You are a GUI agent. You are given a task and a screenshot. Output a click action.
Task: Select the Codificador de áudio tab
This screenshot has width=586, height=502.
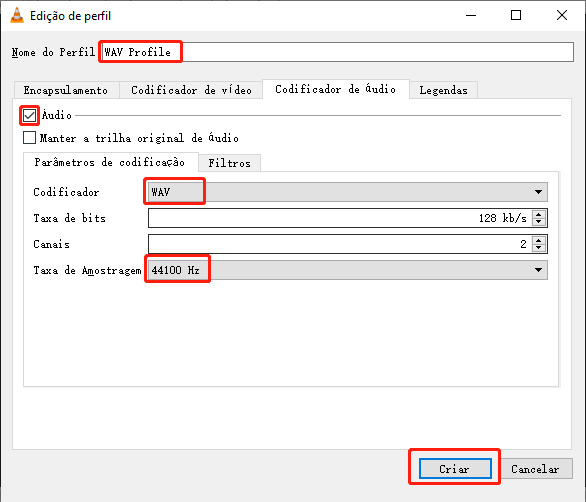(336, 89)
